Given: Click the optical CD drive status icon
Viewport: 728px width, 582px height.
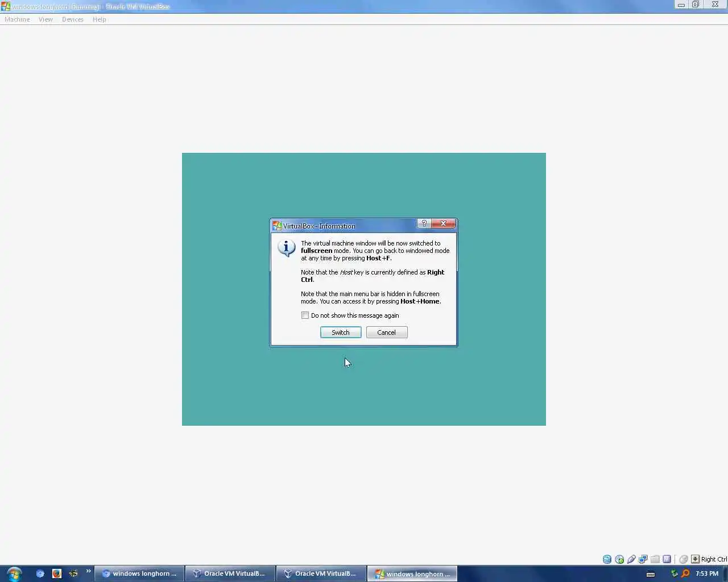Looking at the screenshot, I should click(x=619, y=559).
